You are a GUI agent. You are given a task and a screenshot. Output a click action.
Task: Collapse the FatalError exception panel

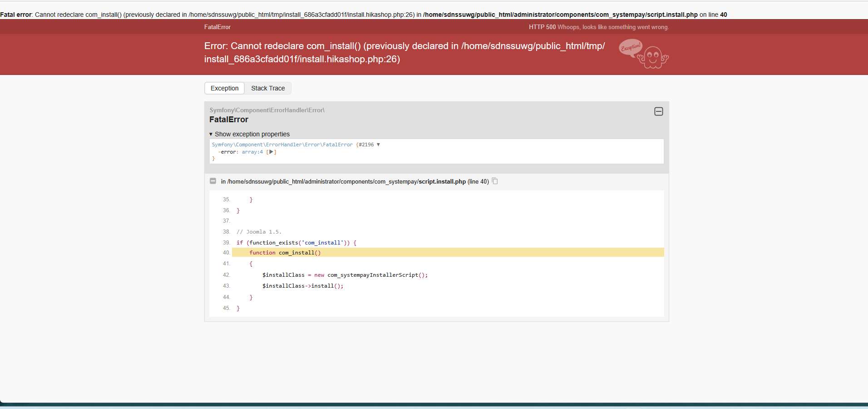658,111
